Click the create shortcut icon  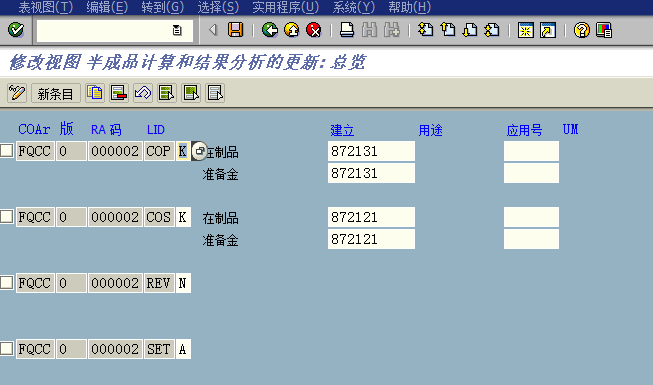[548, 30]
